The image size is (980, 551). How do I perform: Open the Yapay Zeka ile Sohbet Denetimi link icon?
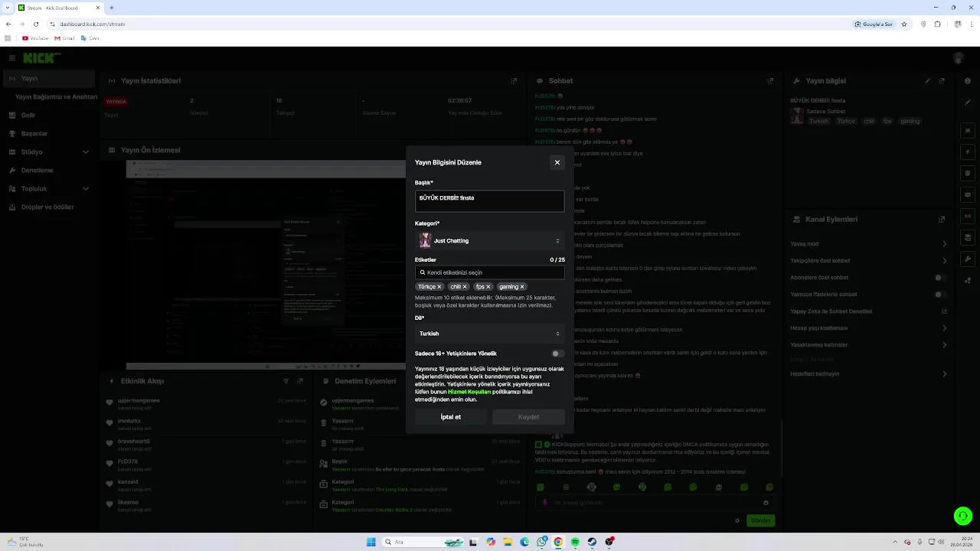click(x=944, y=311)
